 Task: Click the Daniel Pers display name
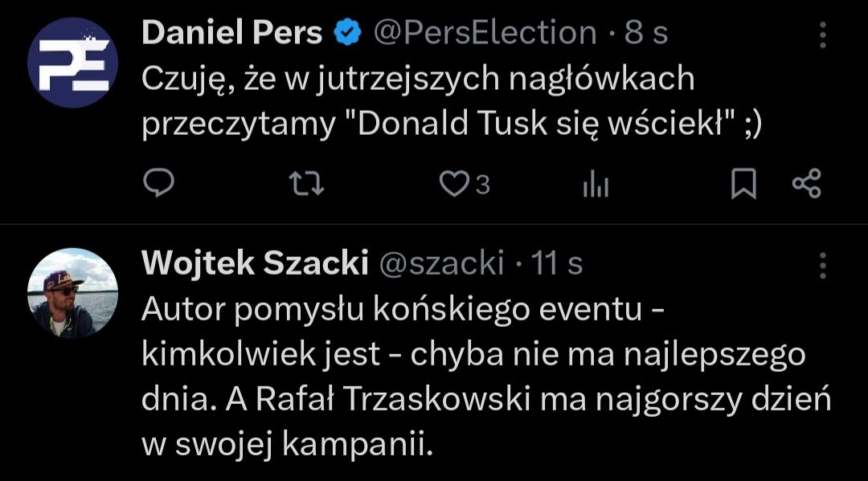[233, 32]
